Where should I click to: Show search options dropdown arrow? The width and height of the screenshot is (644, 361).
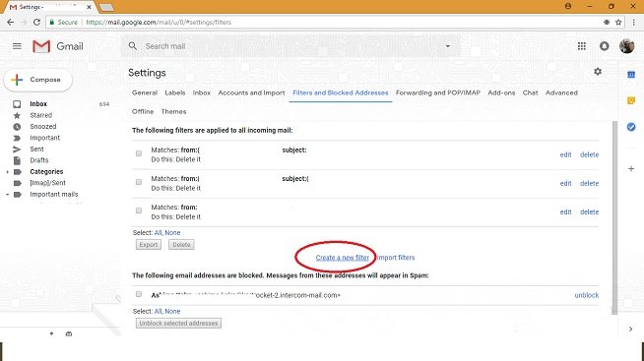pos(448,46)
